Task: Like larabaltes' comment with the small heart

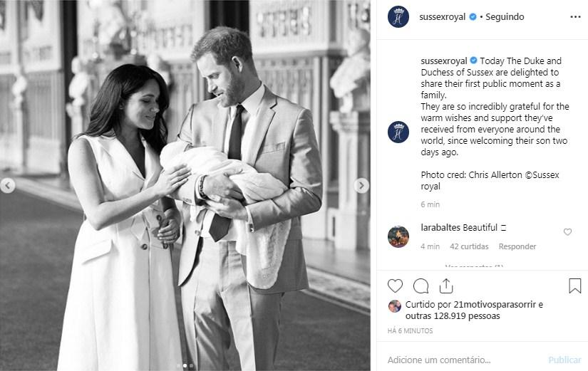Action: pos(567,232)
